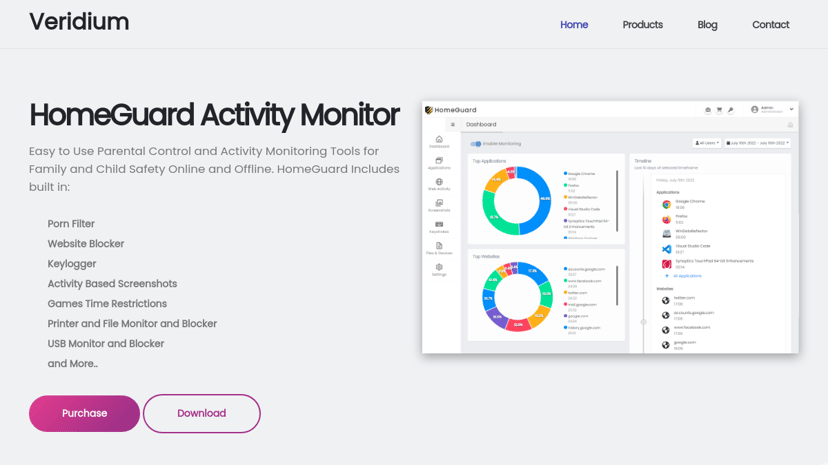Image resolution: width=828 pixels, height=465 pixels.
Task: Click the "Porn Filter" list item
Action: tap(71, 224)
